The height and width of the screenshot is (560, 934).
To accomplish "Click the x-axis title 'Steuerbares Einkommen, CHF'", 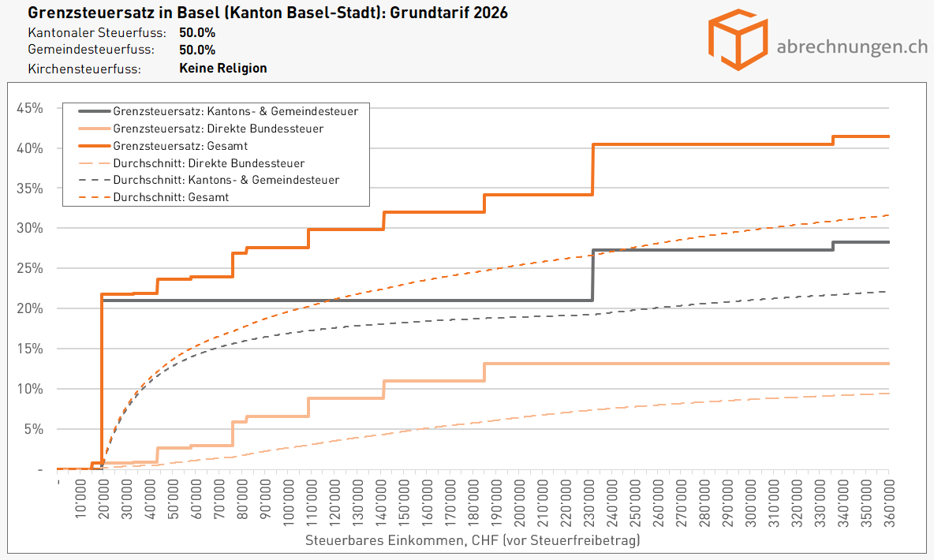I will (x=402, y=540).
